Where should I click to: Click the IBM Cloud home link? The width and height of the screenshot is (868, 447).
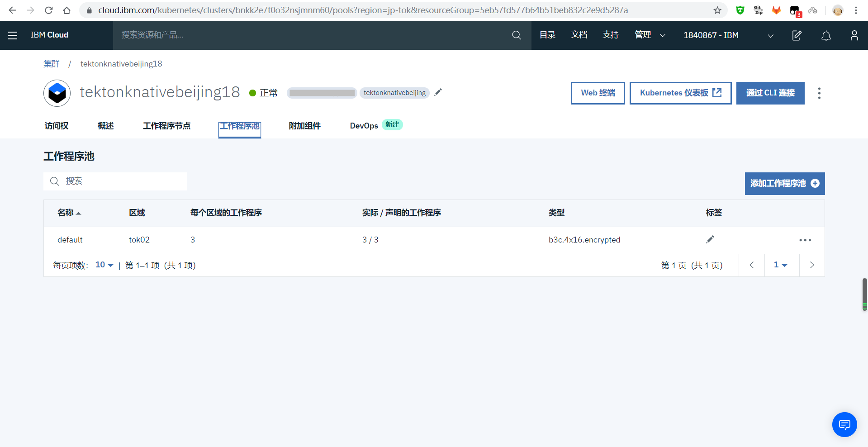click(x=49, y=35)
